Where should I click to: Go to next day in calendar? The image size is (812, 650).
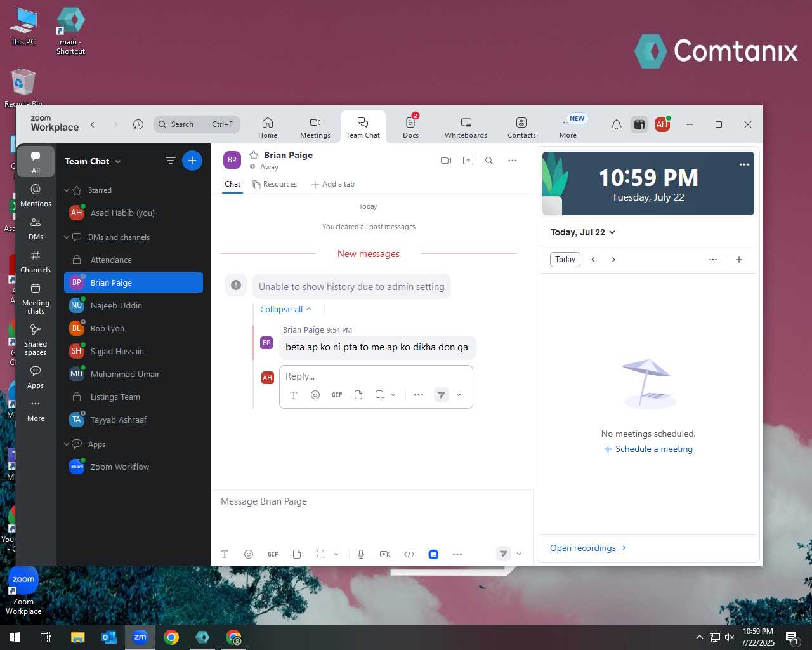613,260
